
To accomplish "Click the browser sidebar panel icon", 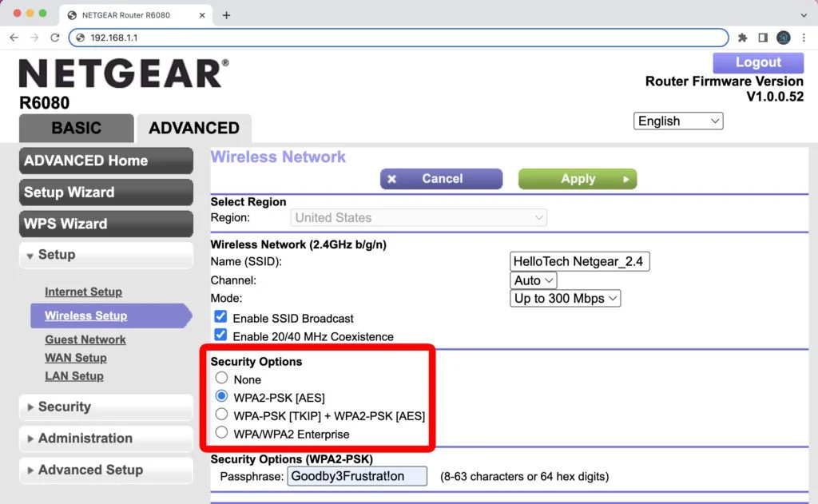I will pos(763,37).
